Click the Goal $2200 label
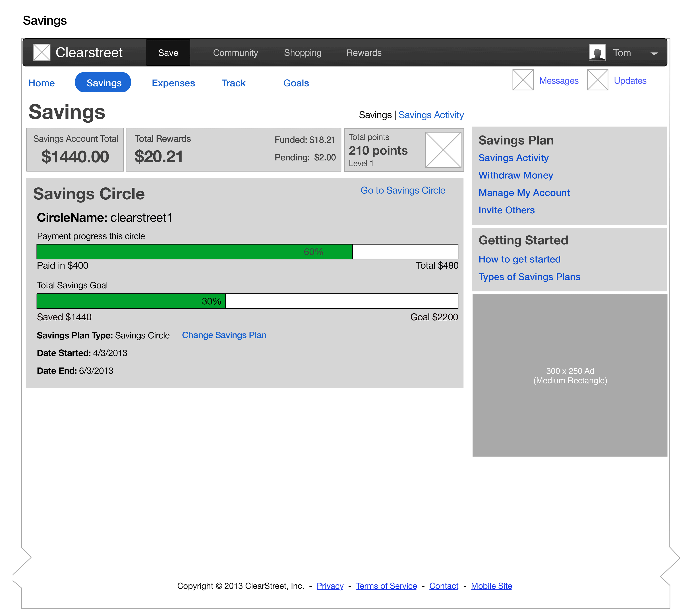 (x=434, y=317)
